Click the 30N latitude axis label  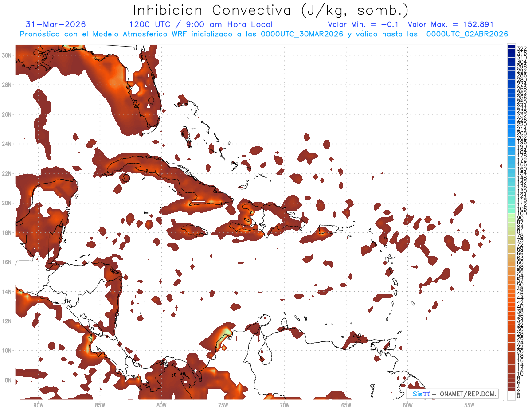tap(8, 55)
